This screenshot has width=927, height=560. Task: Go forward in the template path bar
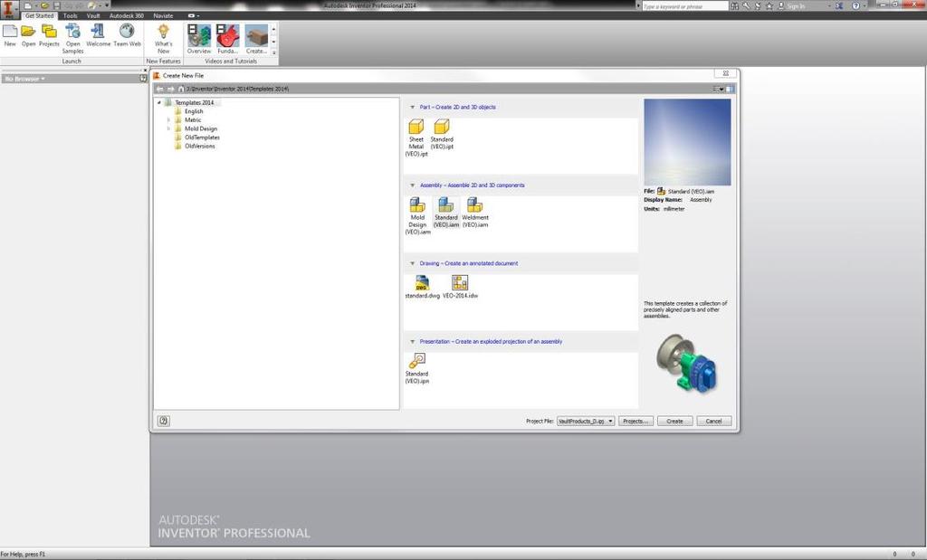[x=171, y=89]
